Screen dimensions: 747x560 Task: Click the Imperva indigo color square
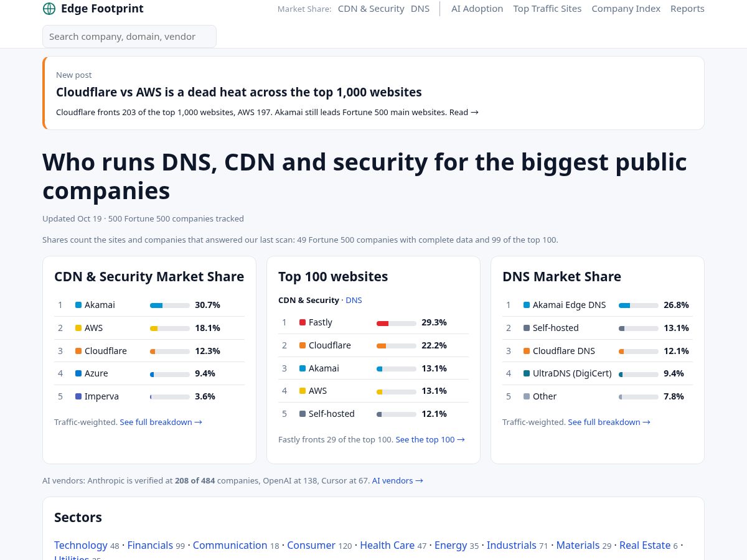pyautogui.click(x=78, y=396)
